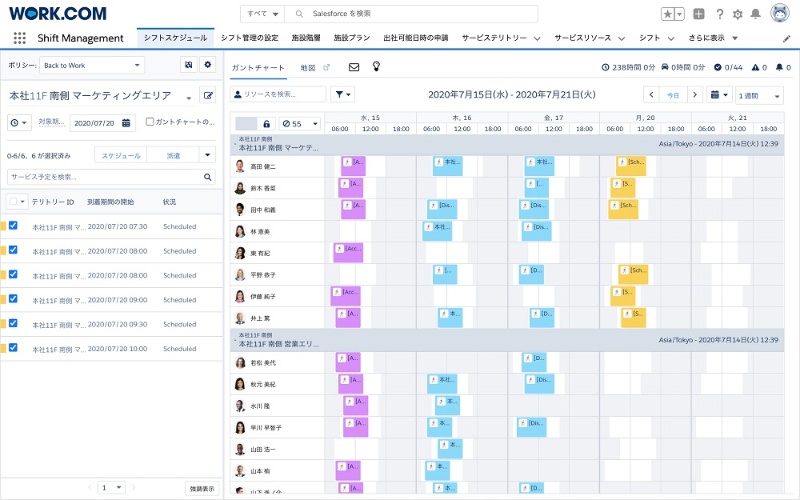Click the envelope icon beside map tab
Image resolution: width=800 pixels, height=500 pixels.
(x=354, y=66)
